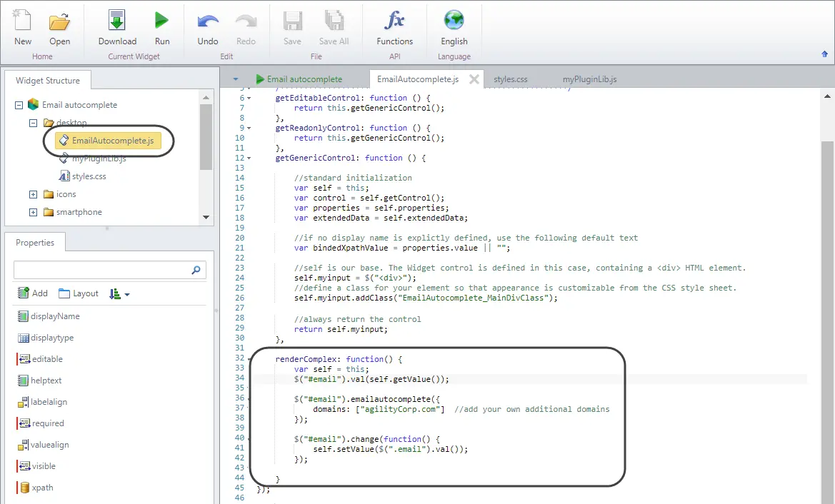Open the Functions API reference
The image size is (835, 504).
394,28
